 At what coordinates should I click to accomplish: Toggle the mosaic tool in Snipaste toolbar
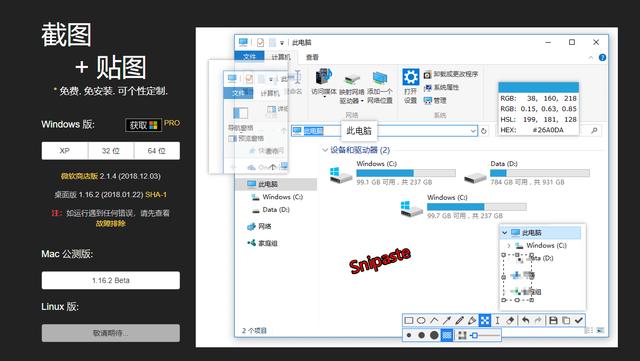coord(485,321)
